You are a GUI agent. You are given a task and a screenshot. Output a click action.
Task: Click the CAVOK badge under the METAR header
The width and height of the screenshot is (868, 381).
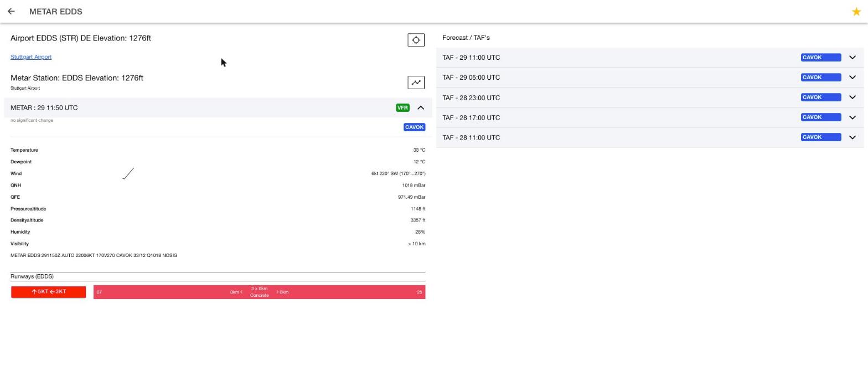coord(414,127)
